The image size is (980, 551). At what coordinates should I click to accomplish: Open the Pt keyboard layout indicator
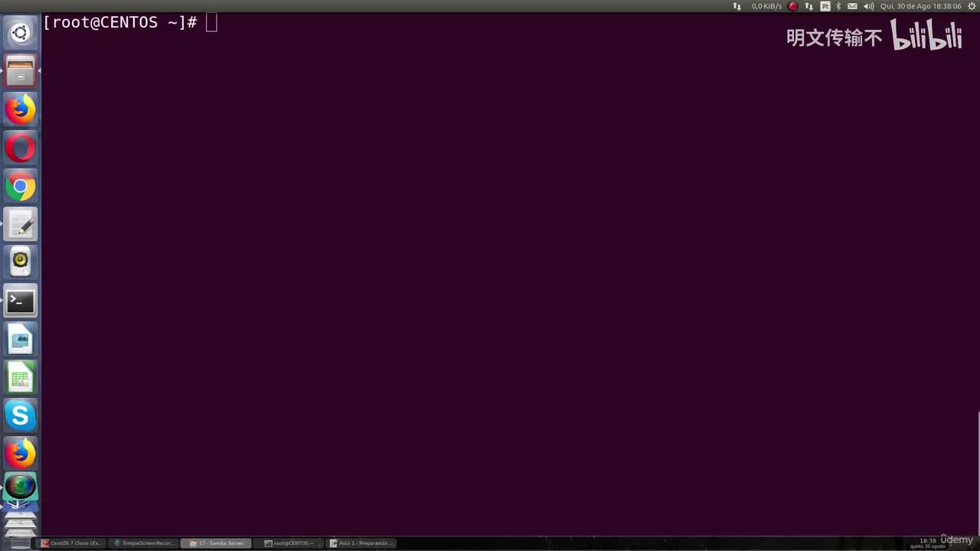click(x=825, y=6)
